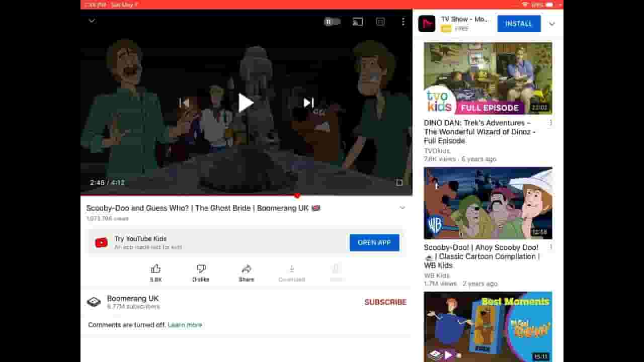Open the Best Moments video thumbnail

coord(488,327)
